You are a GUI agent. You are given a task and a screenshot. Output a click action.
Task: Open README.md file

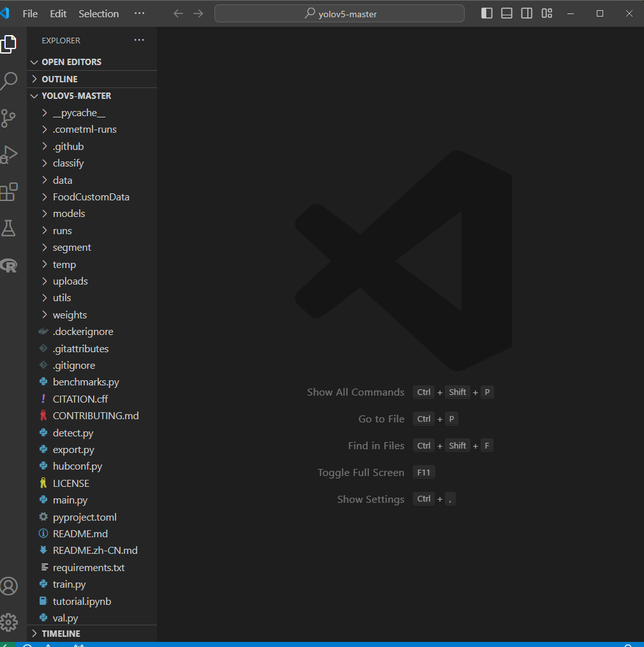(92, 533)
